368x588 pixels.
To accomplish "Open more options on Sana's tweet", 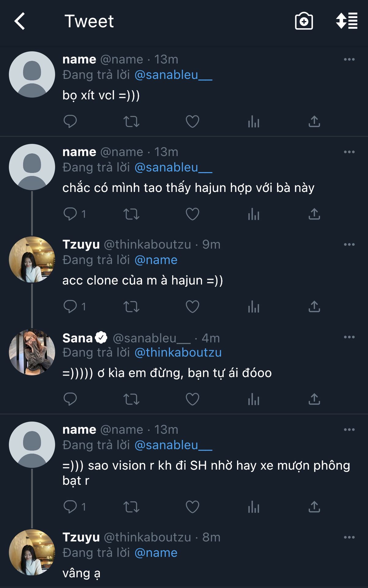I will click(349, 337).
